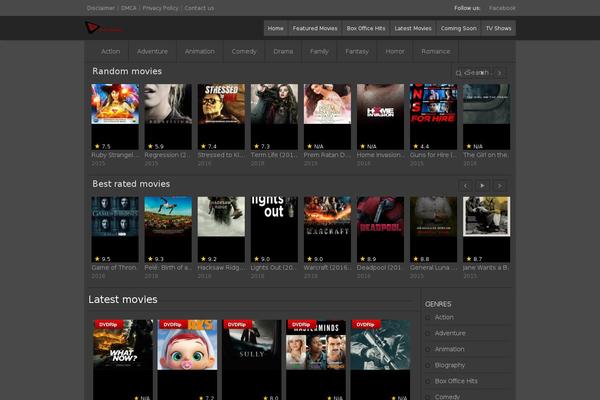Screen dimensions: 600x400
Task: Select Comedy in genre bar
Action: tap(244, 51)
